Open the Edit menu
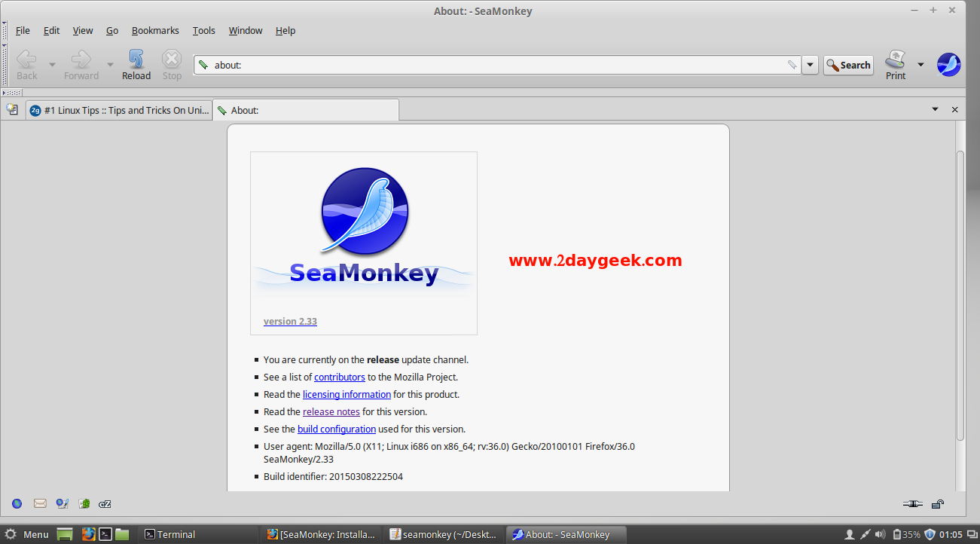The width and height of the screenshot is (980, 544). pos(51,31)
